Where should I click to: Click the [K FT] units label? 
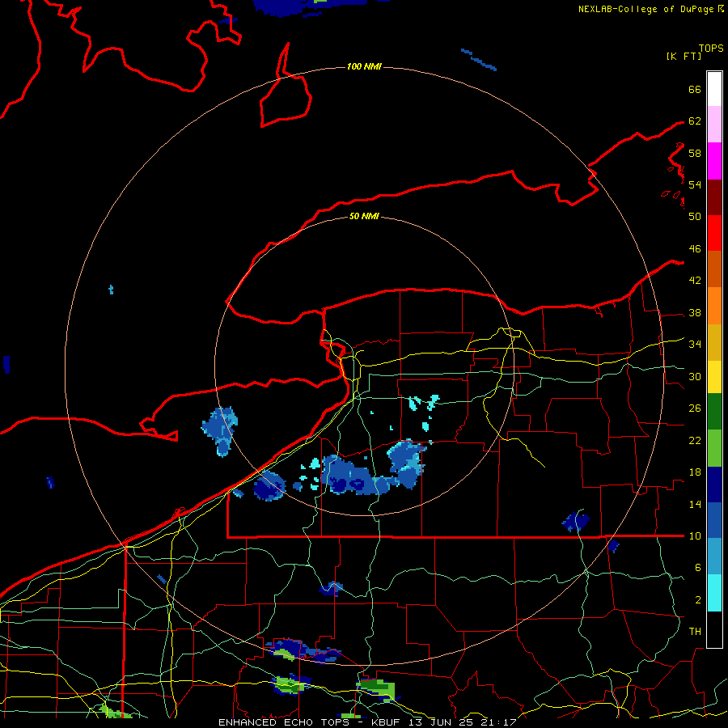click(x=684, y=56)
